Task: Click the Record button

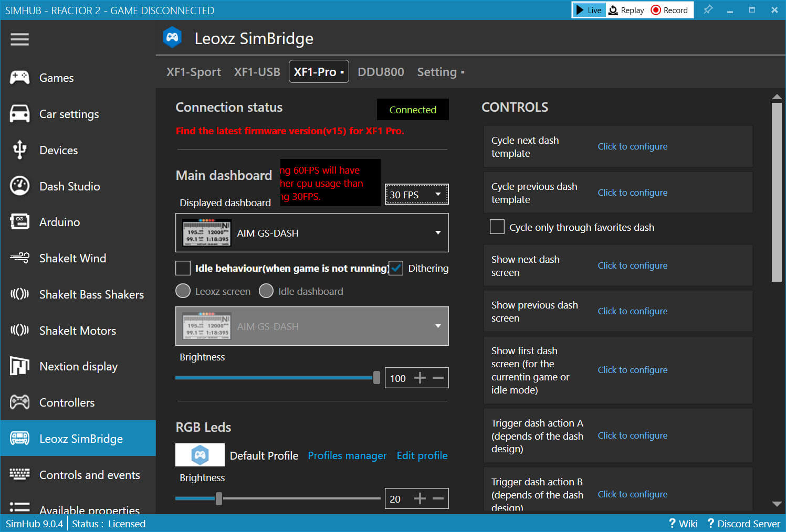Action: click(669, 10)
